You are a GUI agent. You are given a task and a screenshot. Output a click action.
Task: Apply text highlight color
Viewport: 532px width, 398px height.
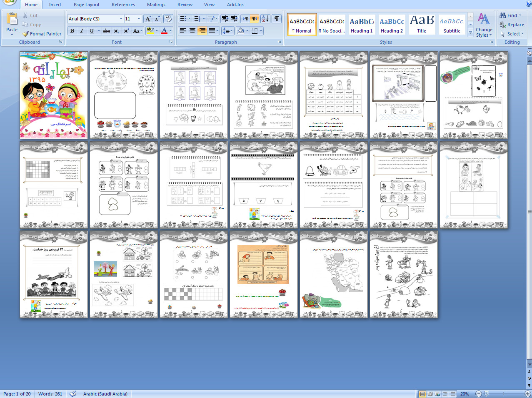(150, 31)
